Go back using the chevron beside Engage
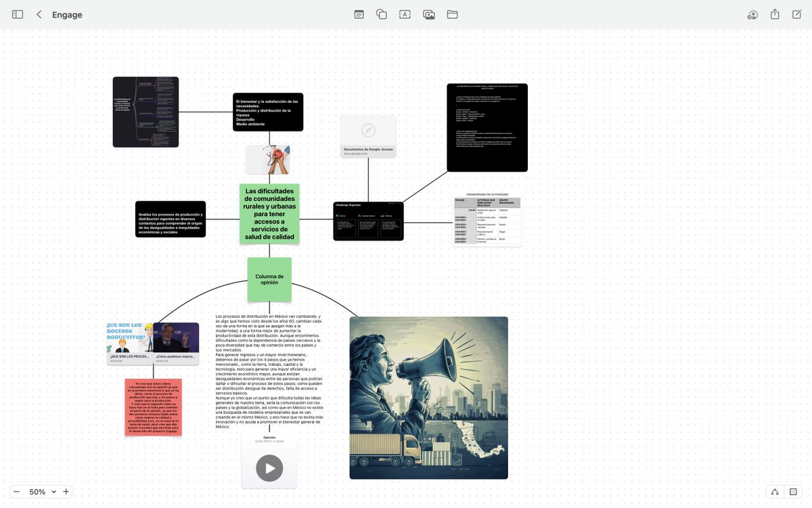This screenshot has height=508, width=812. [x=39, y=14]
